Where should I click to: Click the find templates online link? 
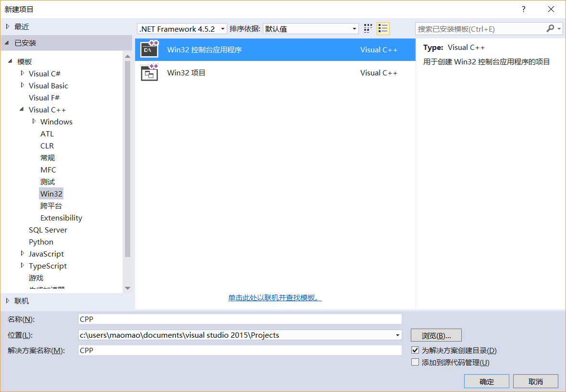coord(275,298)
